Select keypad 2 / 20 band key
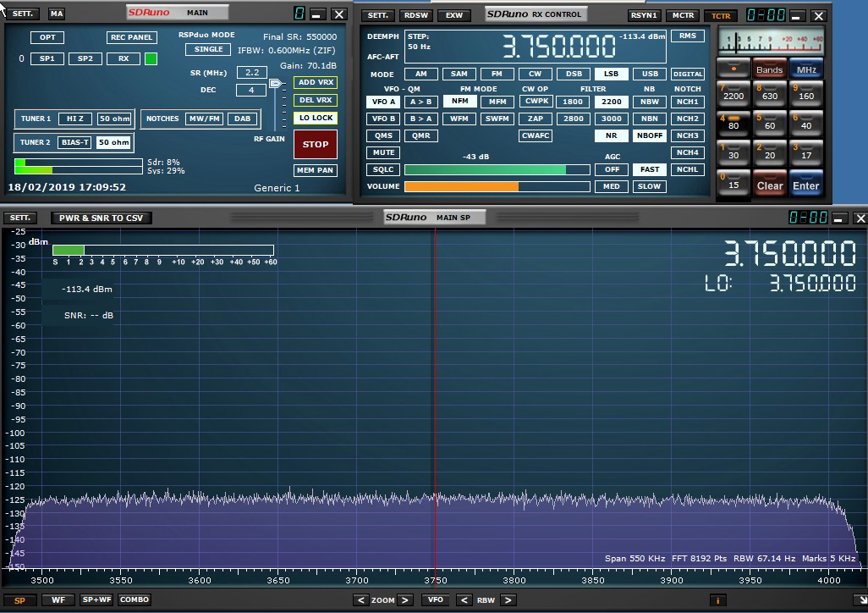 pos(770,153)
